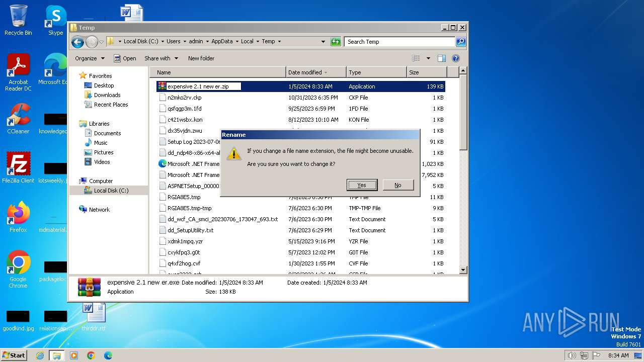Click New folder in toolbar

(x=201, y=58)
